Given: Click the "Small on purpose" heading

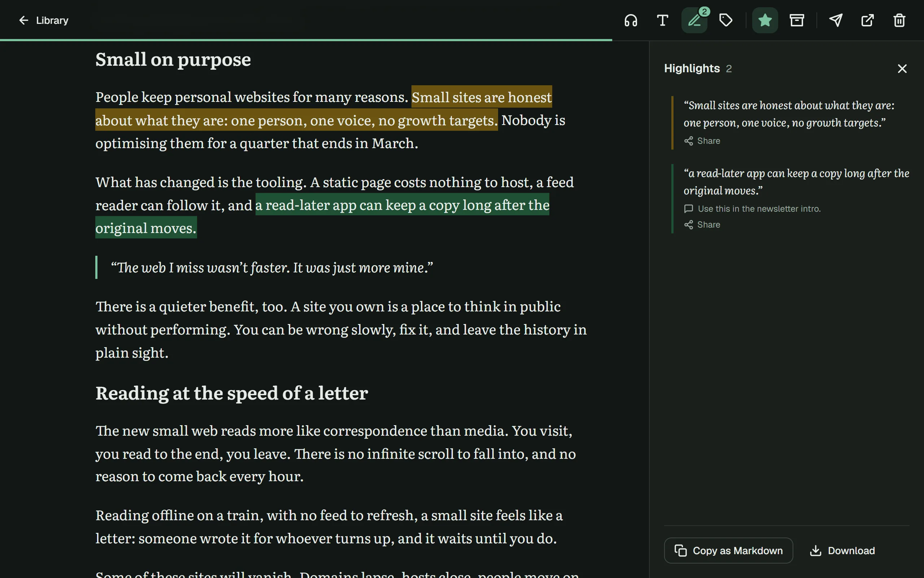Looking at the screenshot, I should 173,60.
